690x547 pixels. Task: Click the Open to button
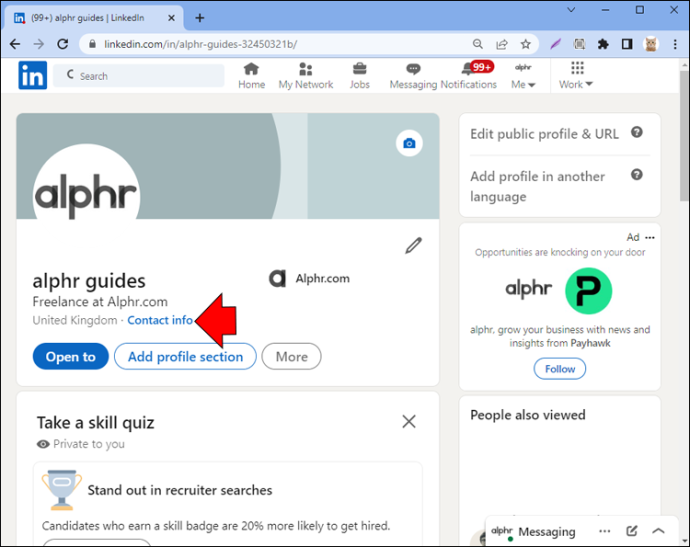tap(70, 356)
